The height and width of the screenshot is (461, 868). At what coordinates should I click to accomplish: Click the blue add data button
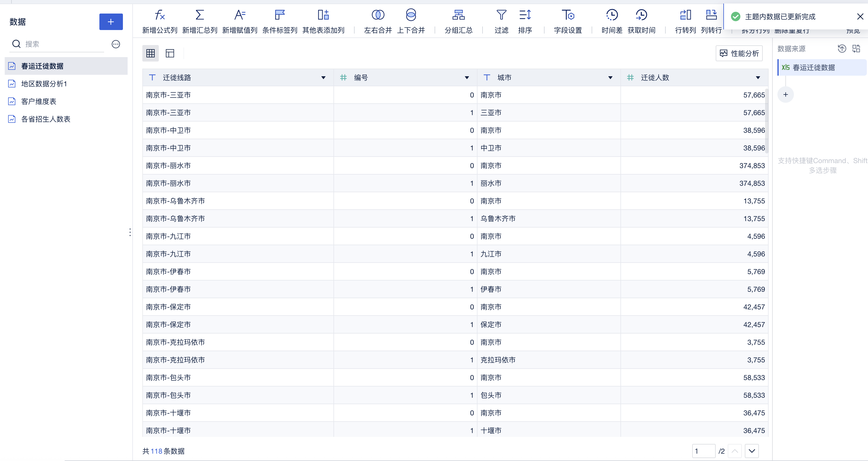[111, 22]
